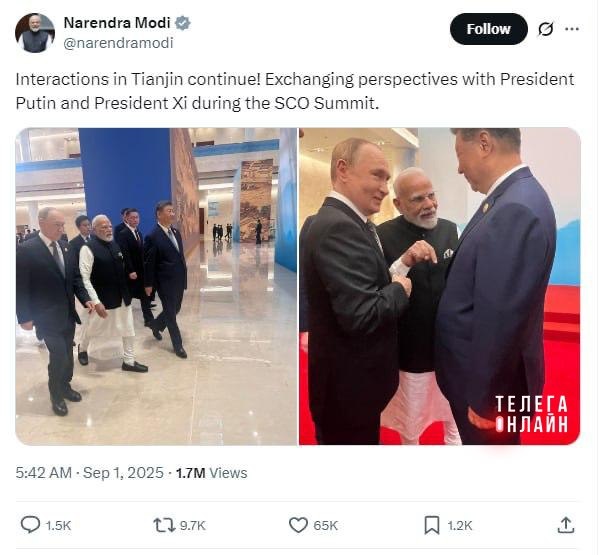This screenshot has height=555, width=600.
Task: View the 1.7M Views analytics
Action: 211,472
